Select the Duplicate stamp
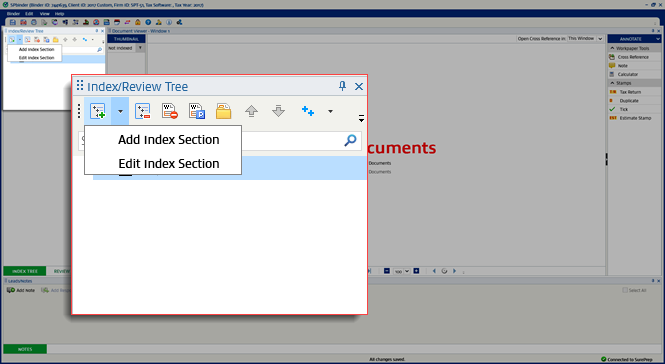 [629, 101]
